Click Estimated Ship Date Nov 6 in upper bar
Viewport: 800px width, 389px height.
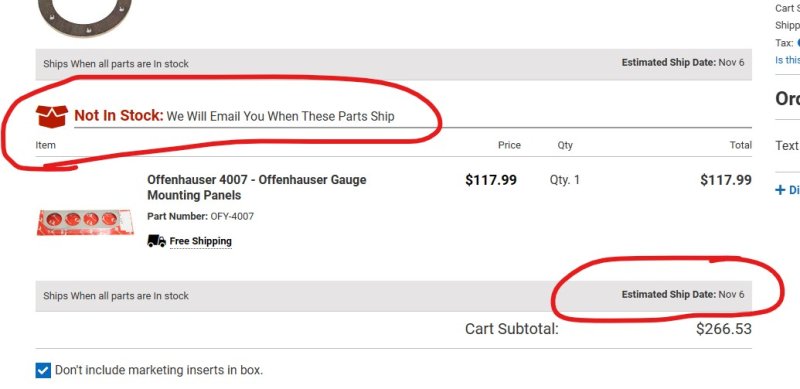point(683,63)
